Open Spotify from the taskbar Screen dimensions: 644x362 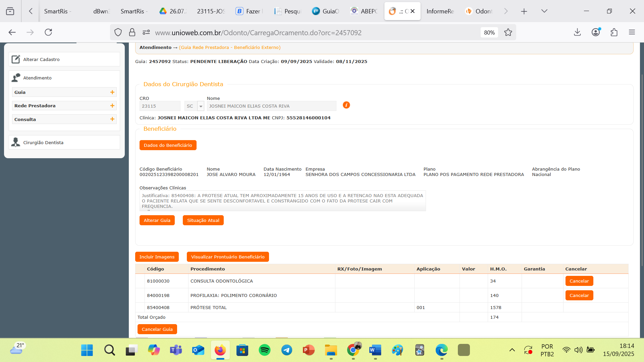[264, 350]
